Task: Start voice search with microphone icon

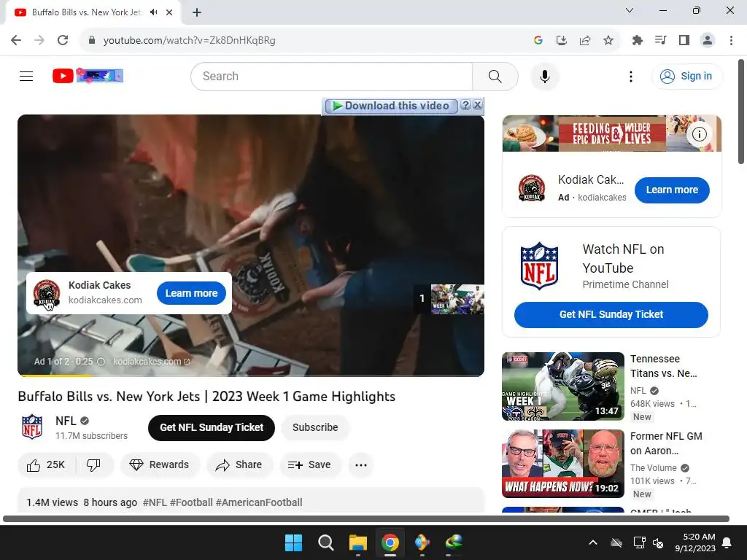Action: click(x=544, y=76)
